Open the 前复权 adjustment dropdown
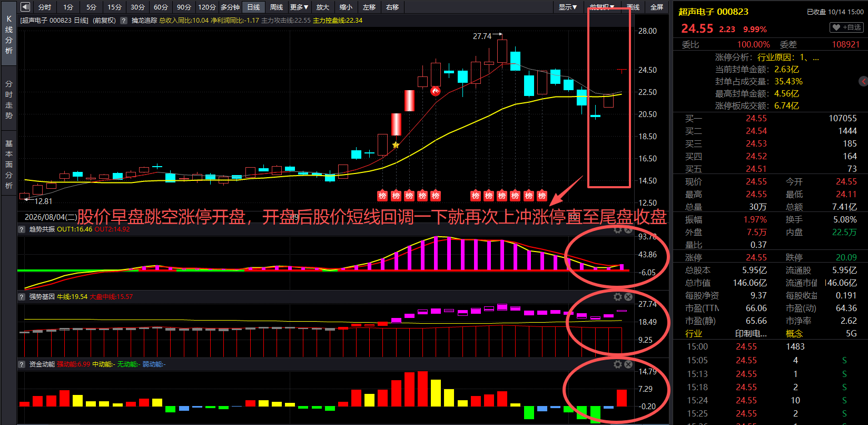This screenshot has width=868, height=425. [601, 7]
